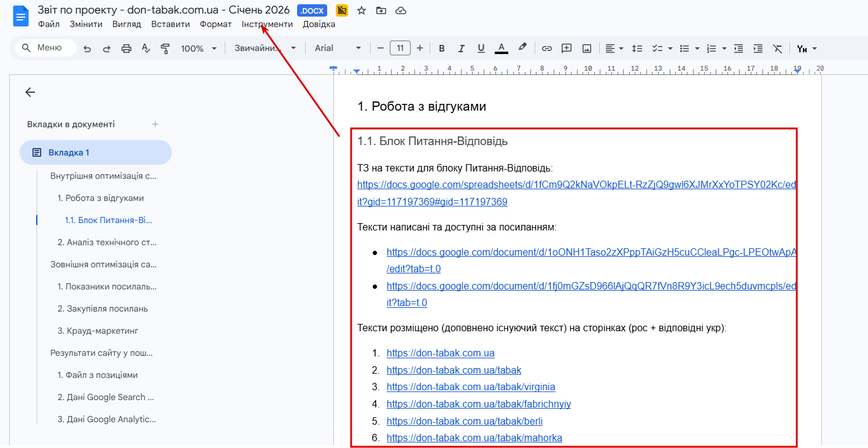Open the don-tabak.com.ua/tabak/virginia link

[x=471, y=387]
